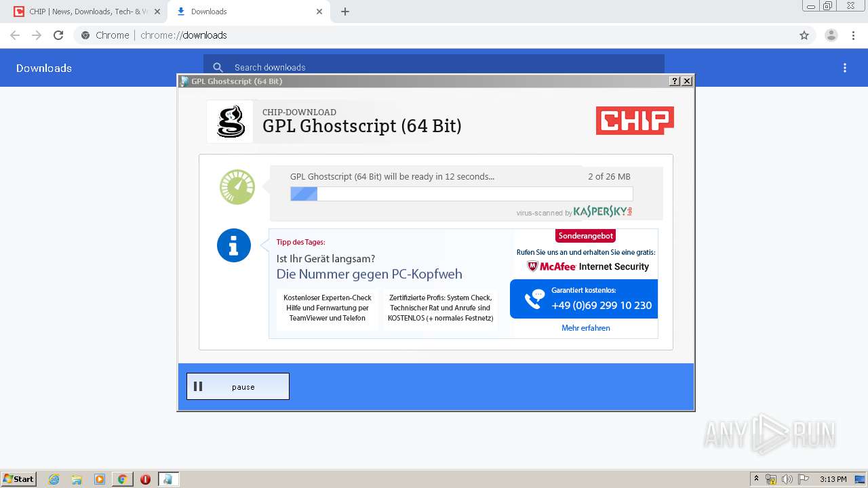
Task: Go forward in Chrome
Action: point(37,35)
